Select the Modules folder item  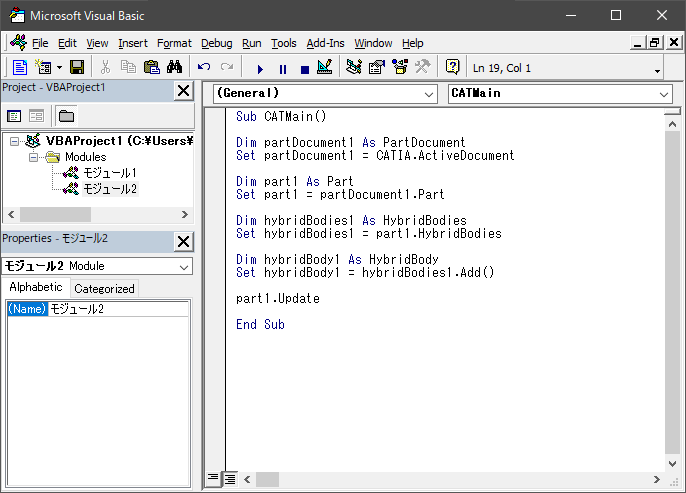tap(85, 157)
